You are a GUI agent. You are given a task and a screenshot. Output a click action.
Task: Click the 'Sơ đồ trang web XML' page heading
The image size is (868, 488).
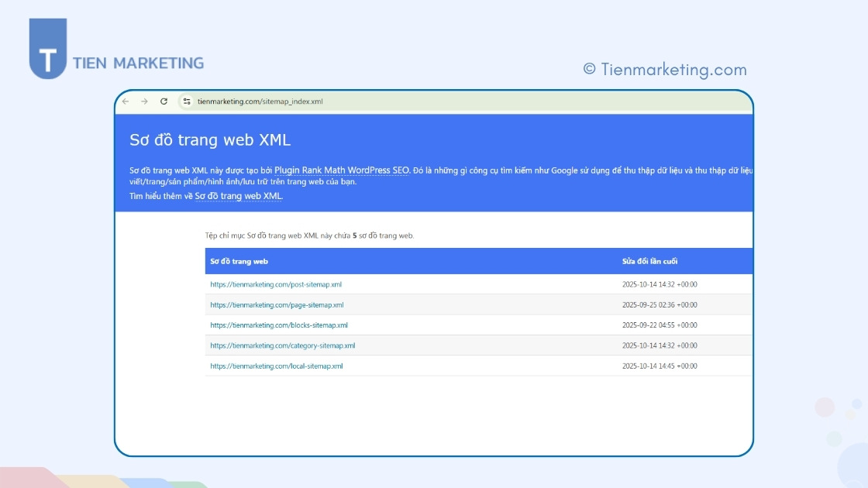point(209,140)
